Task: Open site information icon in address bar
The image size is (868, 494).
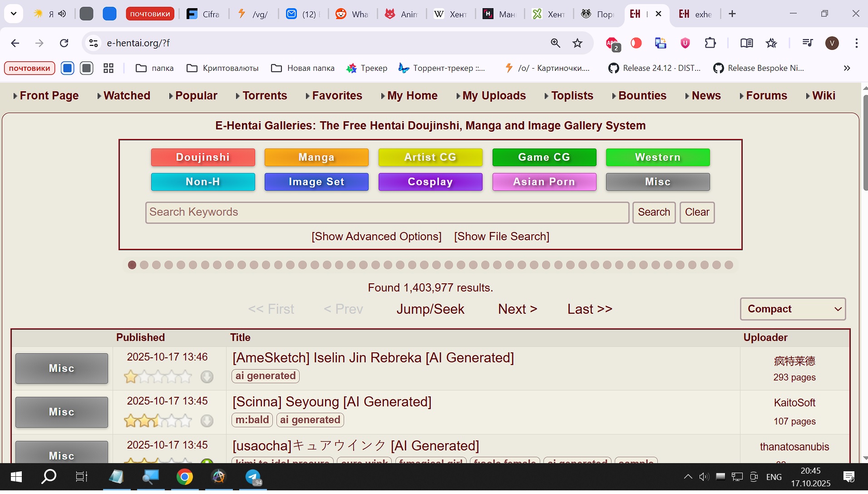Action: pos(94,43)
